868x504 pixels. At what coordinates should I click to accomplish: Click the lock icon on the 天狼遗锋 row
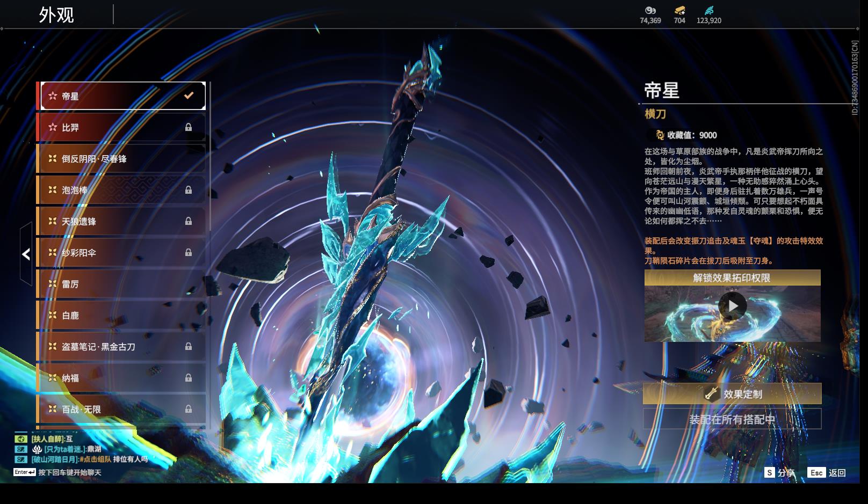(189, 221)
